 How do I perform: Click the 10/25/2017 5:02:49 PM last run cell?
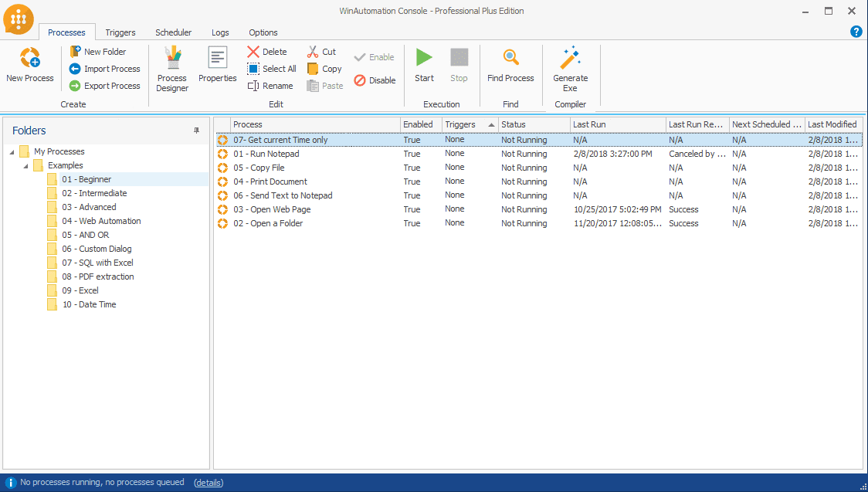pyautogui.click(x=618, y=209)
